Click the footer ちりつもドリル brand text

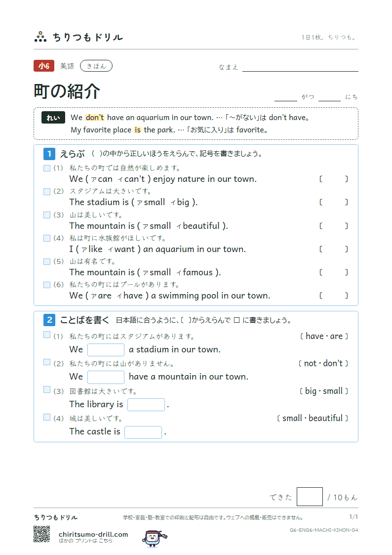tap(56, 517)
